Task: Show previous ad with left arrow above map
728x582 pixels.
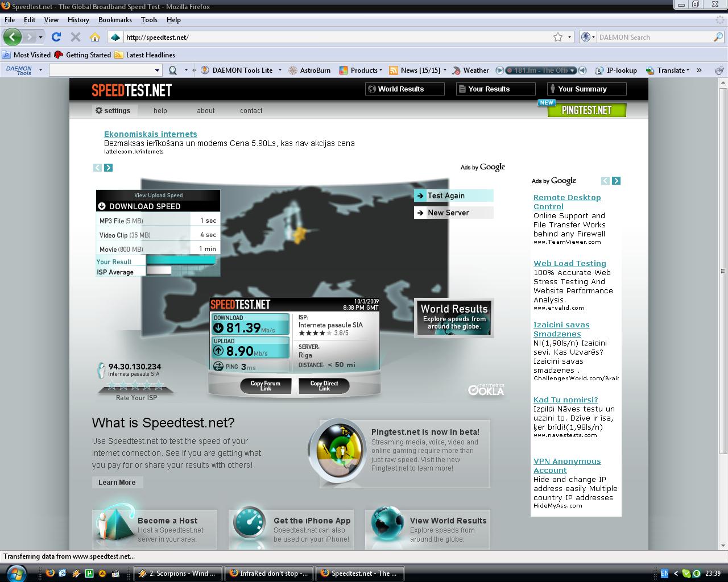Action: [x=98, y=168]
